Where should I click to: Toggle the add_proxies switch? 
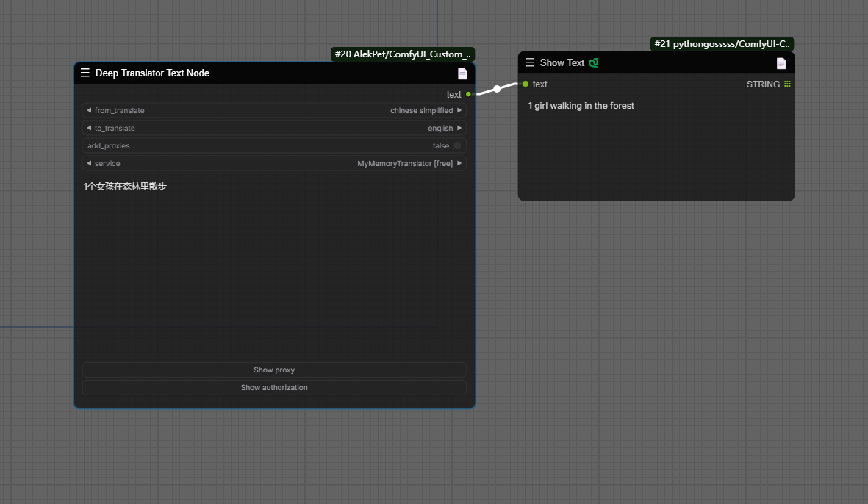(457, 146)
